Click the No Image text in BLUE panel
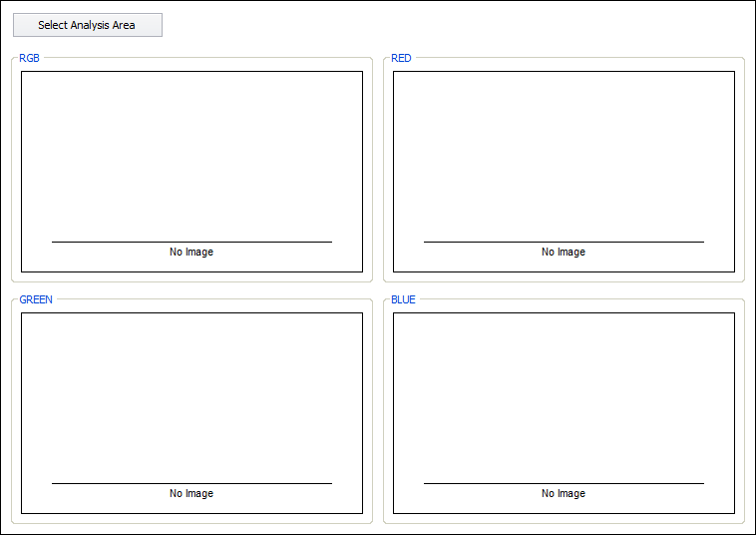 564,494
